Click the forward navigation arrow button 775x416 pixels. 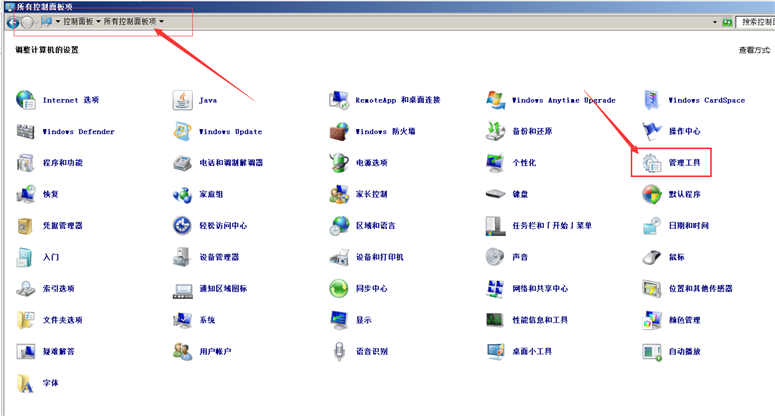coord(27,22)
